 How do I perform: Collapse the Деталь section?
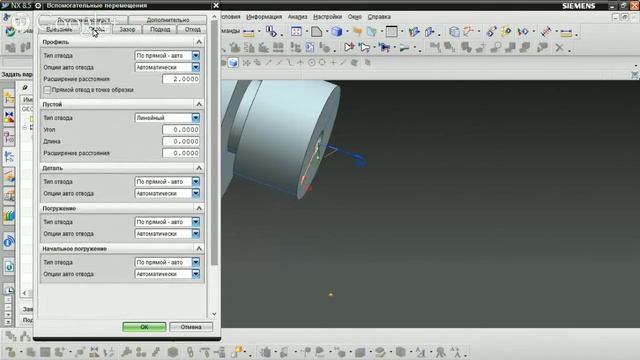click(x=199, y=168)
